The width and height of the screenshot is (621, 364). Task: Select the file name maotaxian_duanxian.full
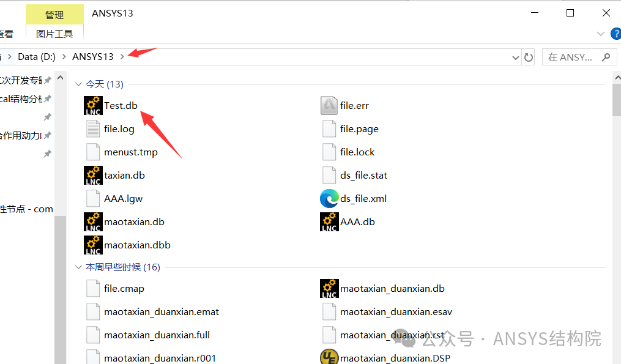(x=157, y=335)
